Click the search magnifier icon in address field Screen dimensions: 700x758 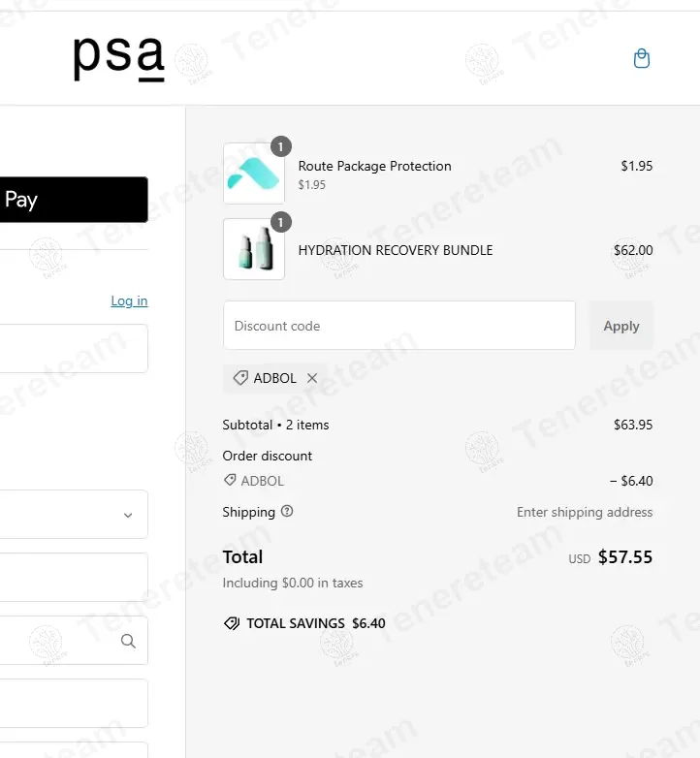coord(128,641)
